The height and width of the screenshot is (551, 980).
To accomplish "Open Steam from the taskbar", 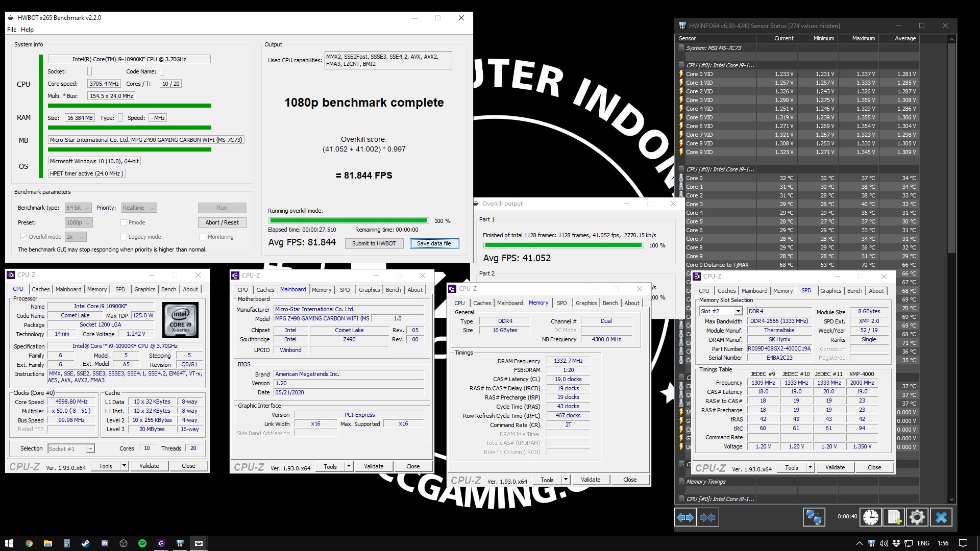I will click(85, 543).
